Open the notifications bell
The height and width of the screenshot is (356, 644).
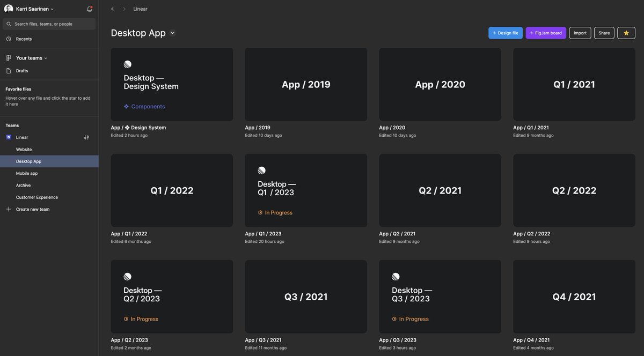90,9
